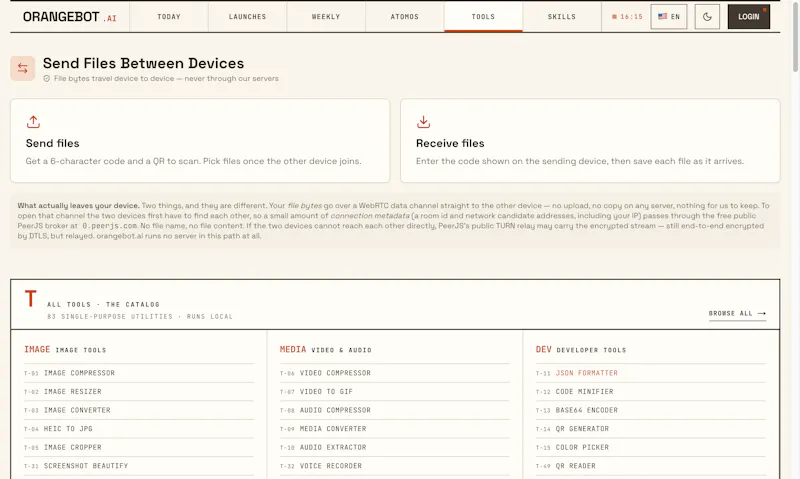Click the 'Send Files Between Devices' heading
The height and width of the screenshot is (479, 800).
point(143,63)
